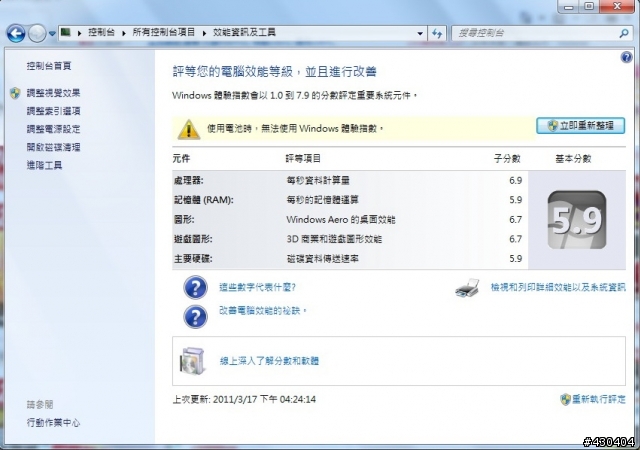Click the Windows Aero 的桌面效能 description
This screenshot has height=450, width=640.
pos(341,219)
